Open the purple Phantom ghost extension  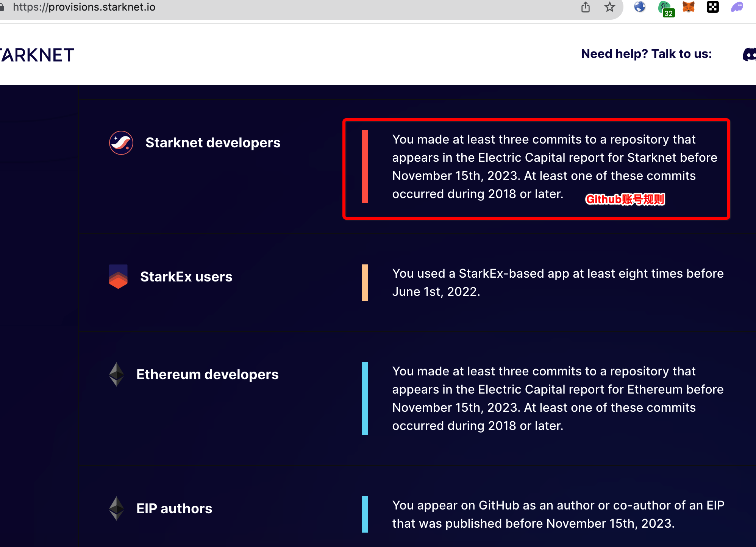coord(737,7)
